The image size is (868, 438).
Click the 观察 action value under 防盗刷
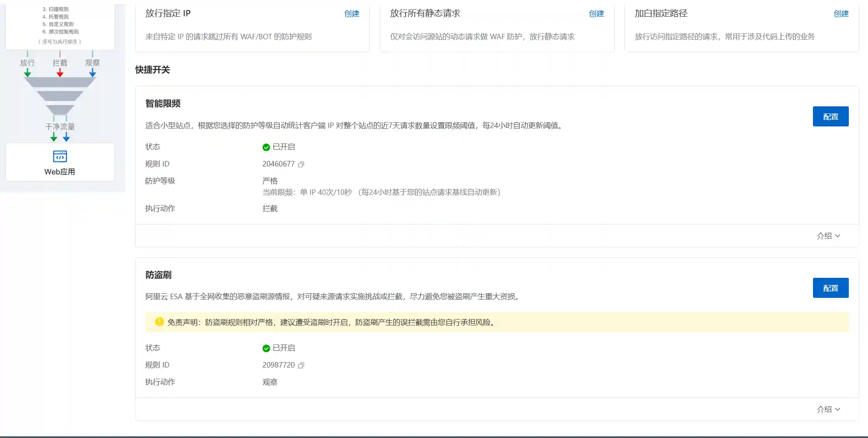pos(270,382)
